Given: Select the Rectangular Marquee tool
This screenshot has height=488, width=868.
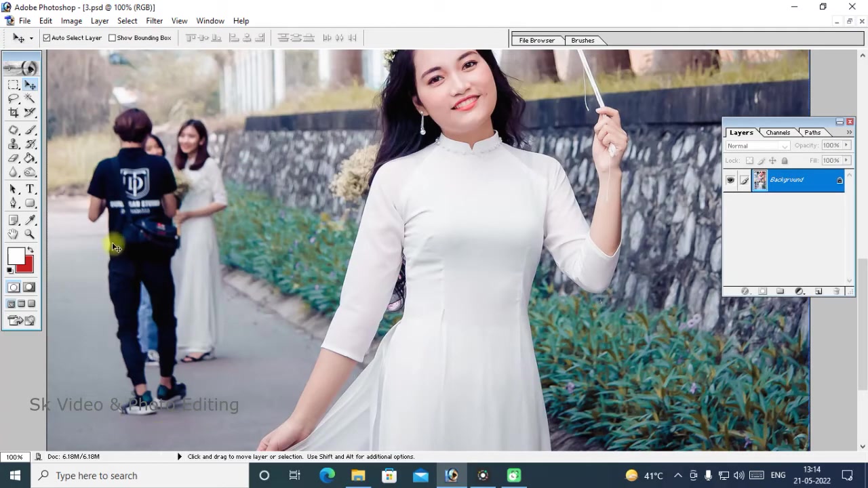Looking at the screenshot, I should tap(14, 85).
